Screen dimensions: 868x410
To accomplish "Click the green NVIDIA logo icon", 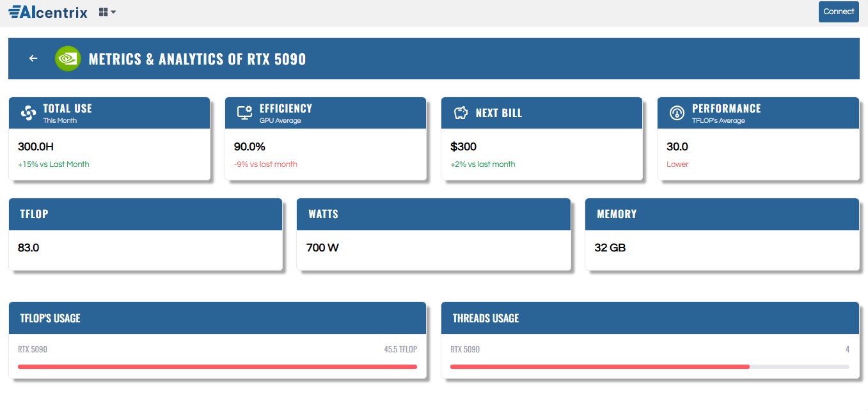I will [68, 59].
